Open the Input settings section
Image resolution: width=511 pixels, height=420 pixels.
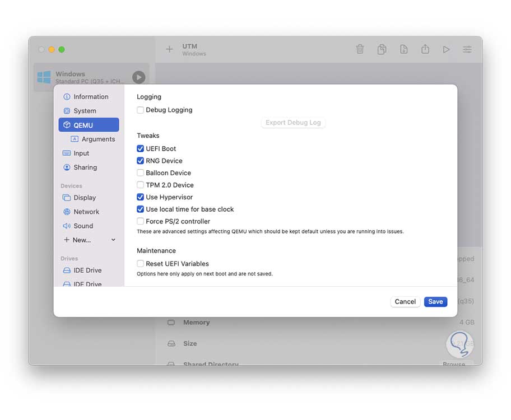click(89, 153)
